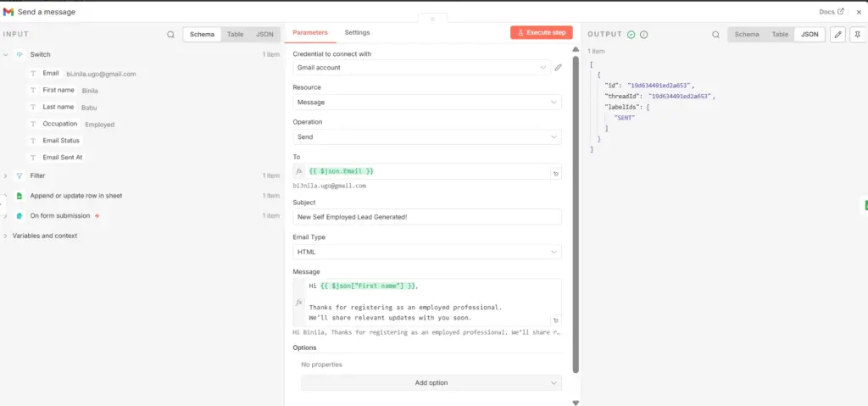The width and height of the screenshot is (868, 406).
Task: Switch INPUT view to JSON tab
Action: click(264, 35)
